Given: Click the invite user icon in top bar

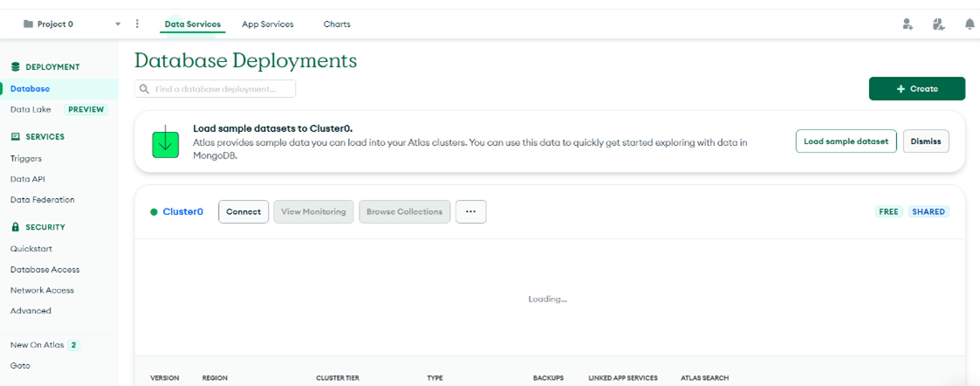Looking at the screenshot, I should 908,24.
